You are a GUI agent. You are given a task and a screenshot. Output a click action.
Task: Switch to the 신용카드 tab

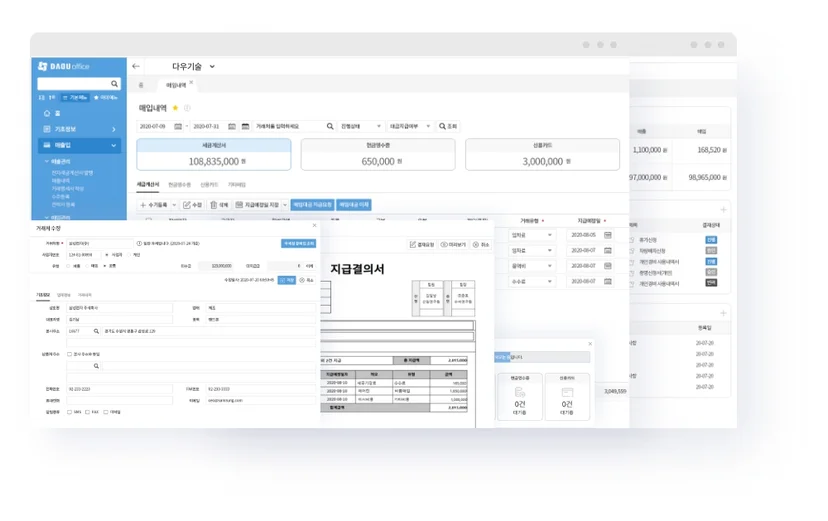click(209, 185)
